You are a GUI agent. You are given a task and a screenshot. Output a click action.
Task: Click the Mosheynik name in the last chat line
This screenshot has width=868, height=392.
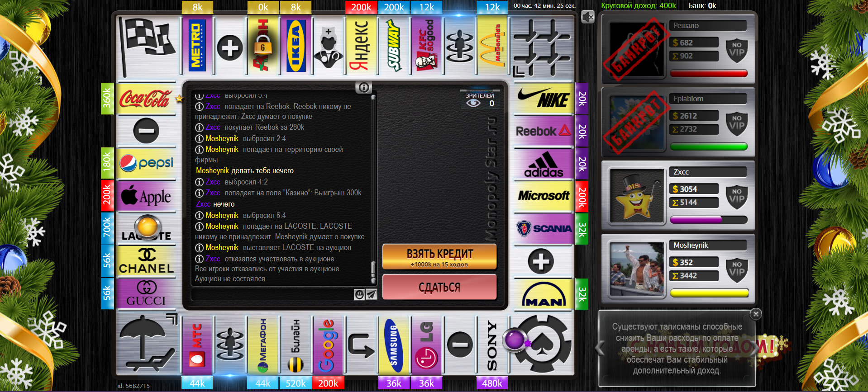(222, 247)
